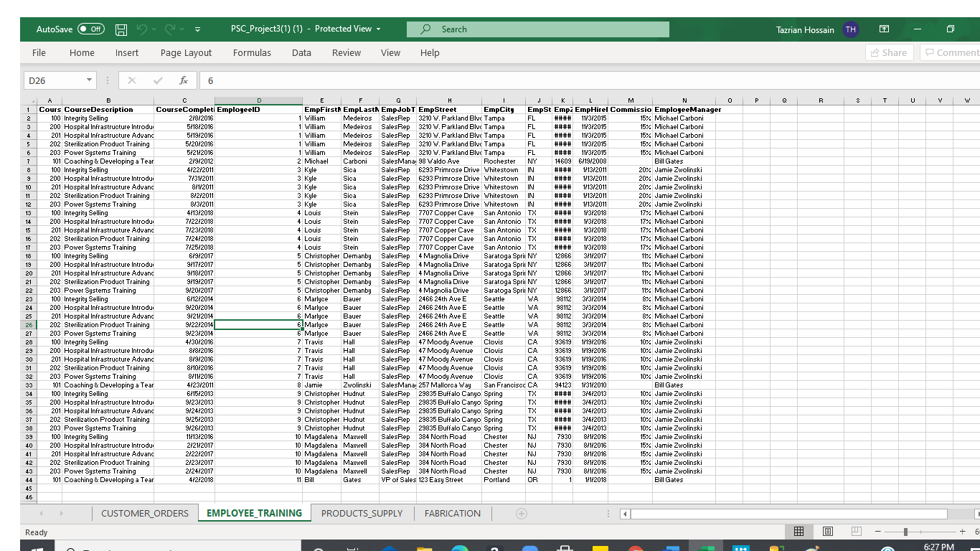Click the Save disk icon
Viewport: 980px width, 551px height.
121,29
